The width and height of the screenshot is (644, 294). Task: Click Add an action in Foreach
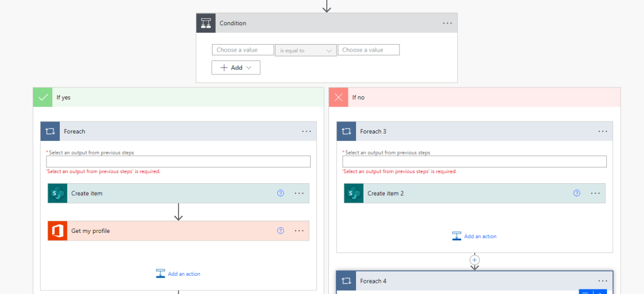(x=178, y=274)
